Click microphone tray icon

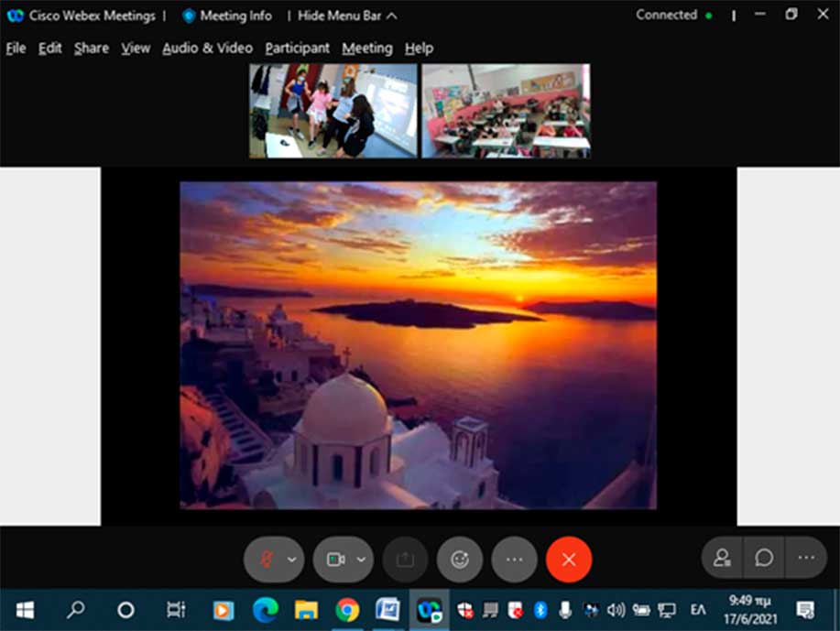pos(565,610)
